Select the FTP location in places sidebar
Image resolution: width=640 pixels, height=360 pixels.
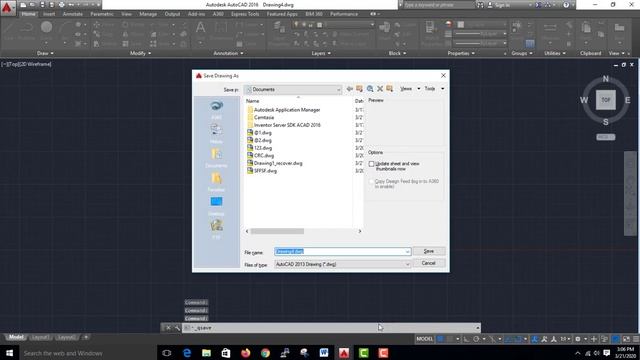coord(216,229)
